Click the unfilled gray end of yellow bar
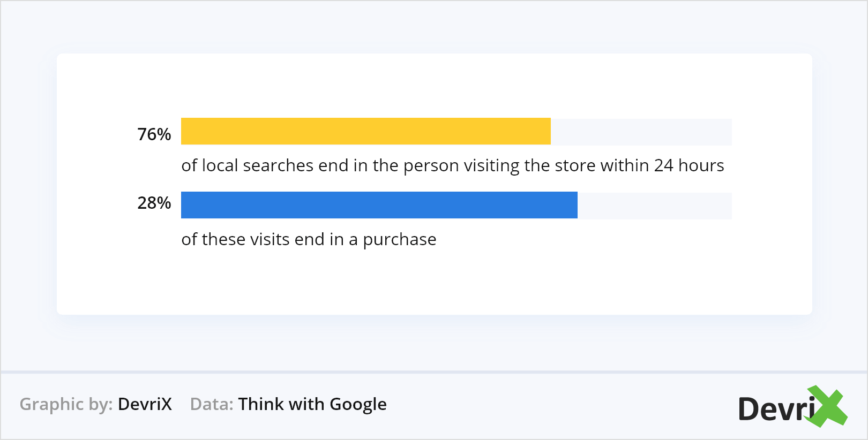 tap(641, 132)
